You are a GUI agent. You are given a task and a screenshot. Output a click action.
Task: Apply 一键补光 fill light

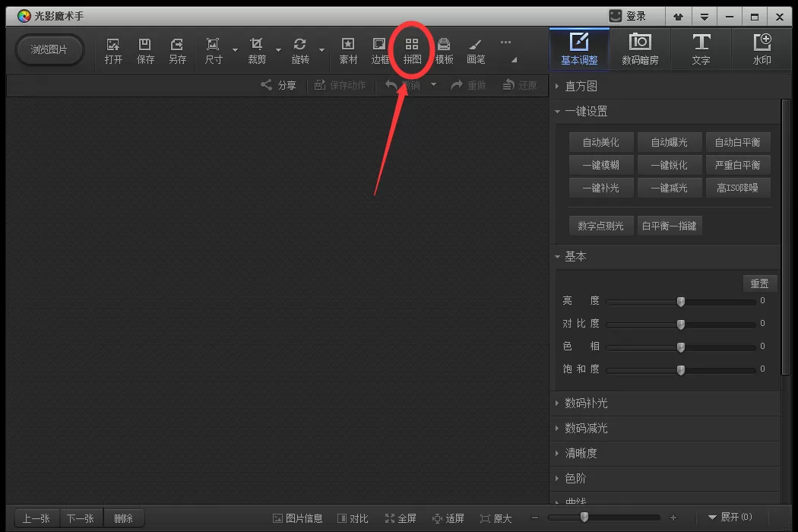(x=601, y=188)
